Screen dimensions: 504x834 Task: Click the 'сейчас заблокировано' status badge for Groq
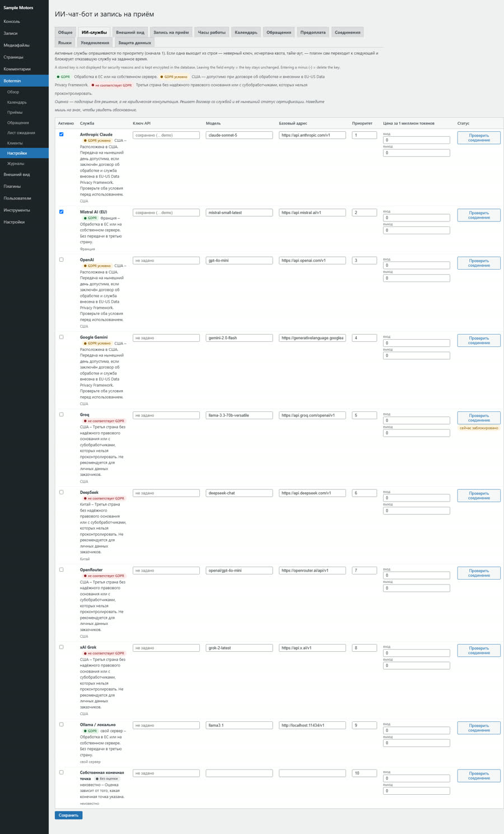479,428
